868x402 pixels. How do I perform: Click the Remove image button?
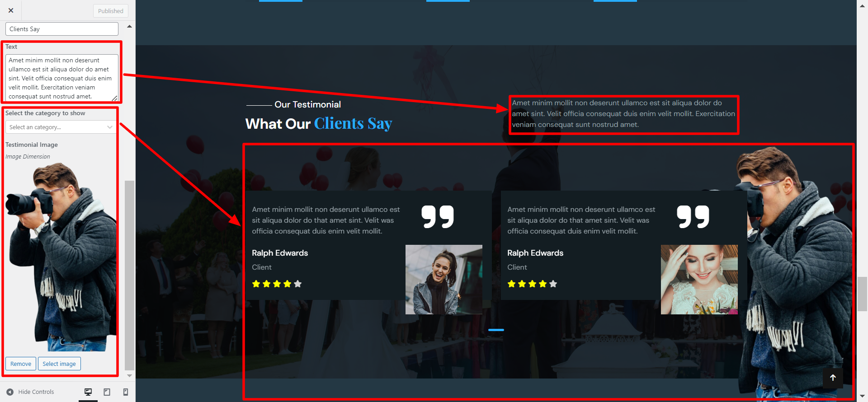[21, 364]
